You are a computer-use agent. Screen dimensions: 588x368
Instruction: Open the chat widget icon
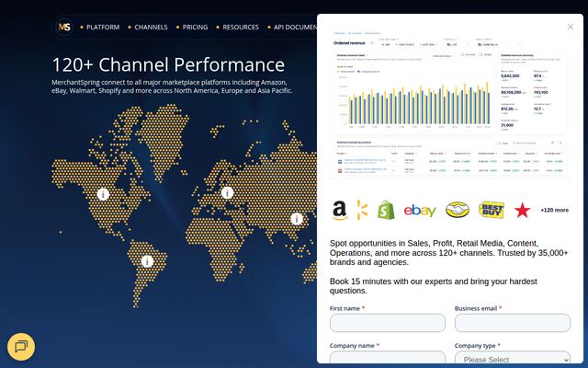tap(21, 347)
